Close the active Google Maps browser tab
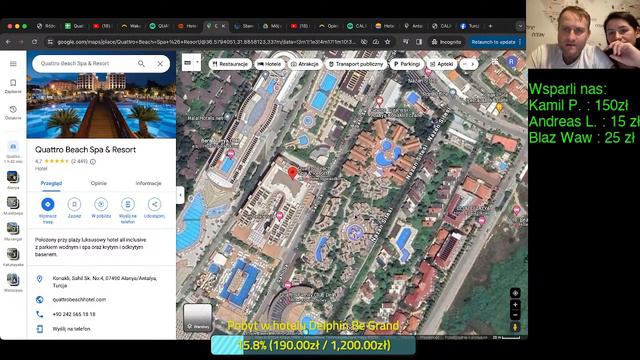 pyautogui.click(x=223, y=26)
